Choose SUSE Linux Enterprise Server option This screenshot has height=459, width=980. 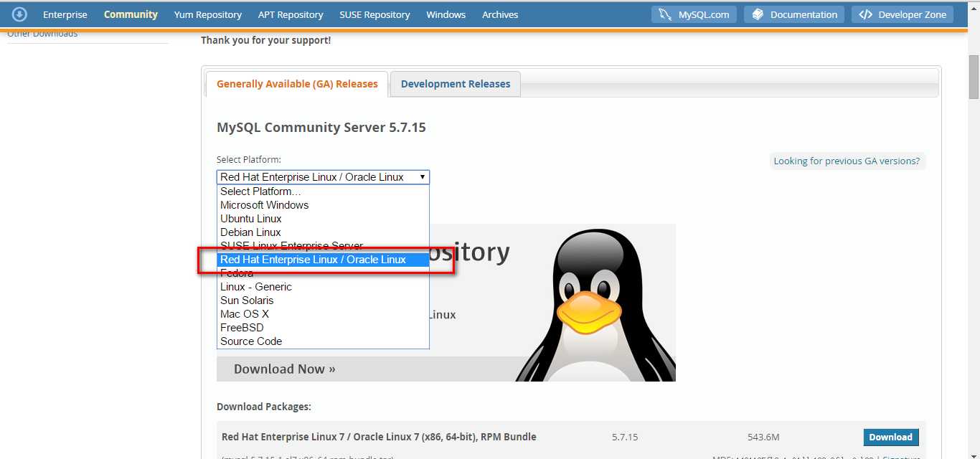323,246
